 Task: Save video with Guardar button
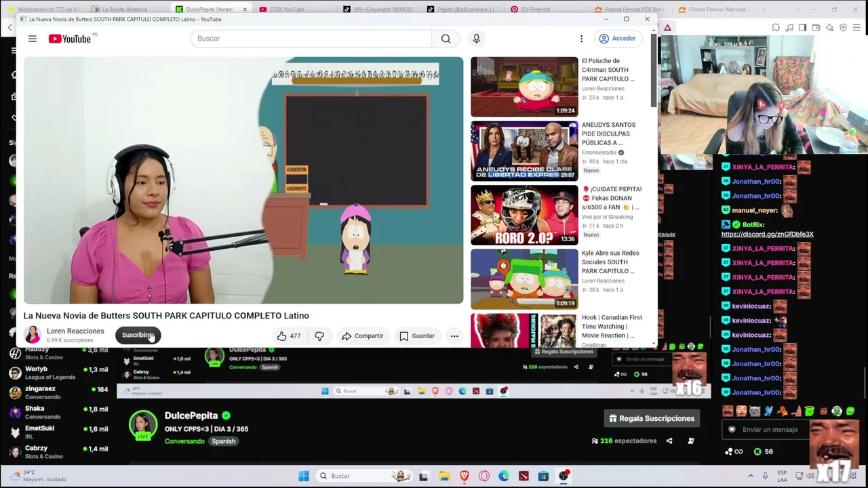pos(416,335)
